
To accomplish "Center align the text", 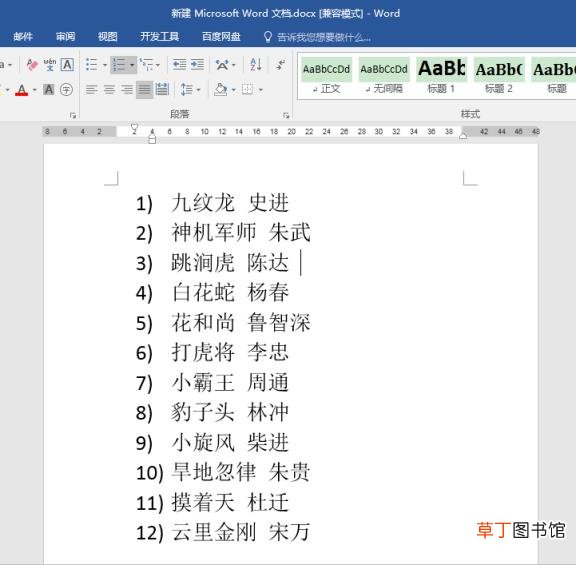I will coord(109,89).
